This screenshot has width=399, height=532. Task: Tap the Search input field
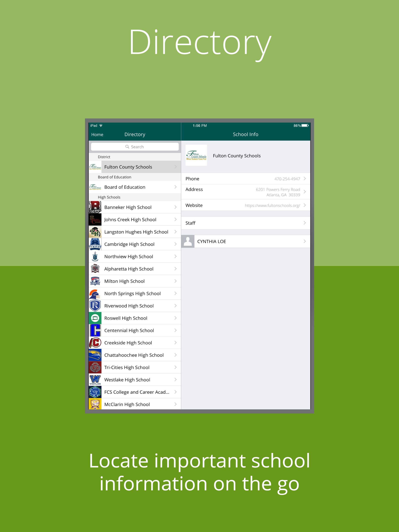click(135, 147)
